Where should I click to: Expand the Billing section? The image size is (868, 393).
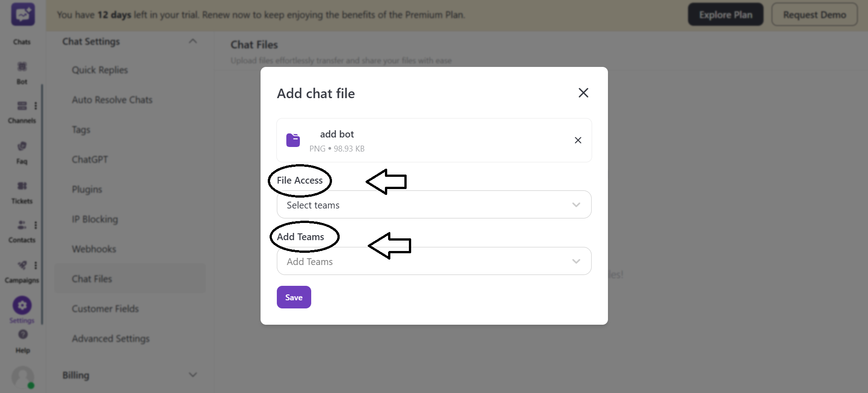[x=193, y=374]
